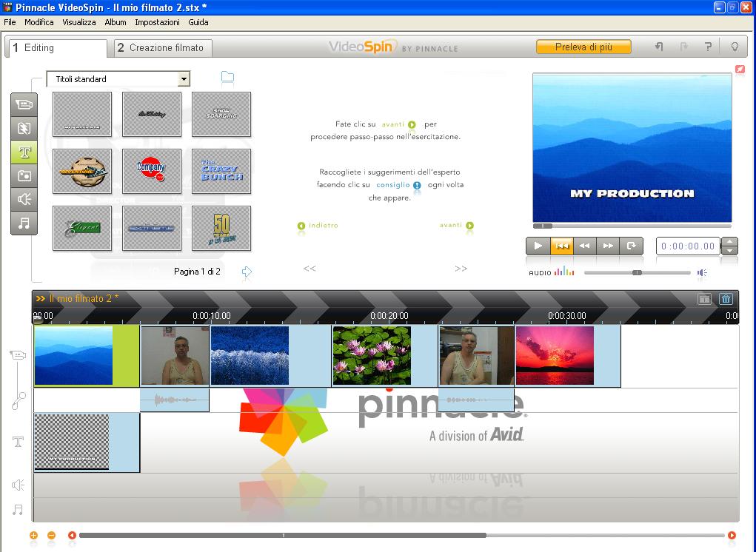Screen dimensions: 756x552
Task: Zoom out the timeline with the minus icon
Action: 51,535
